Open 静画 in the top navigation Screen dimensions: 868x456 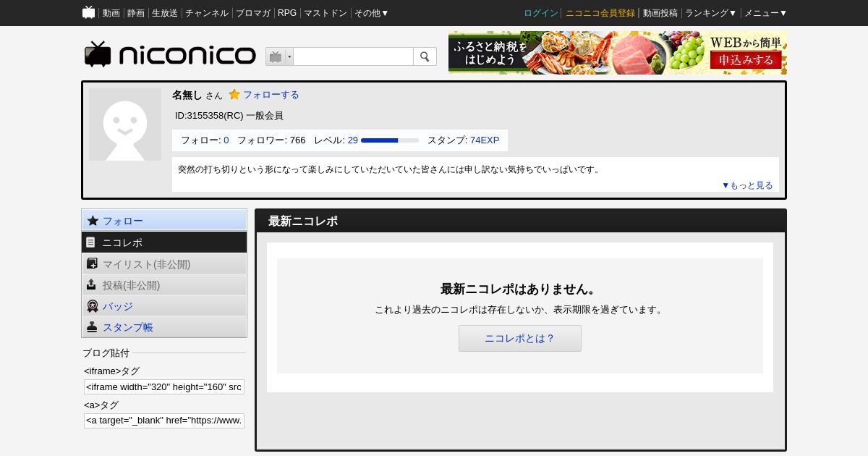(x=136, y=13)
